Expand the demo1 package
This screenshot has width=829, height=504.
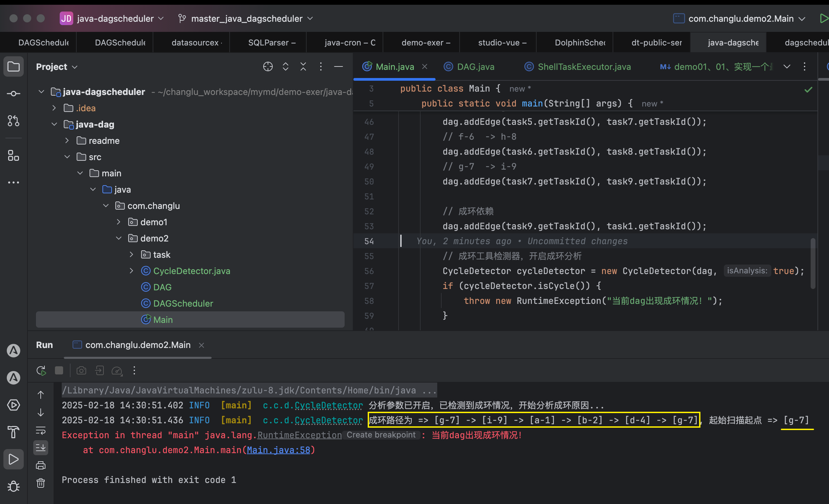118,222
